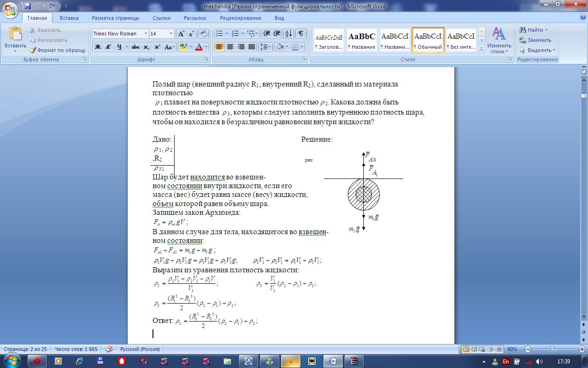This screenshot has width=588, height=368.
Task: Click the Grow Font icon
Action: point(181,34)
